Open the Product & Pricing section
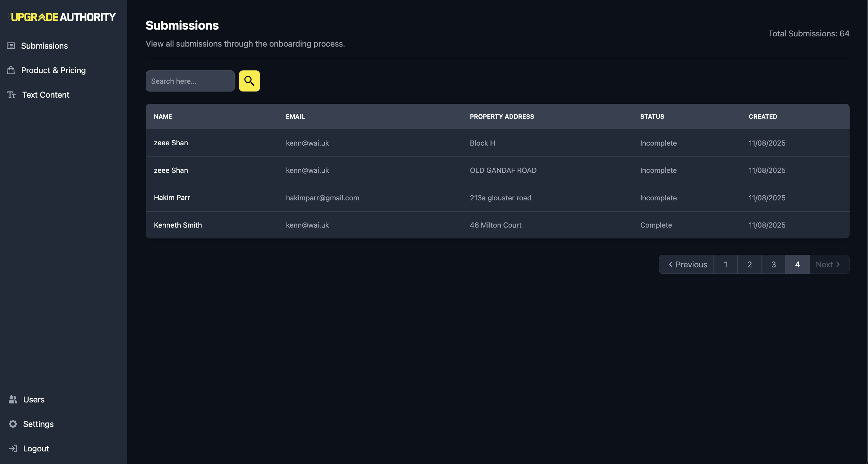This screenshot has height=464, width=868. (53, 70)
